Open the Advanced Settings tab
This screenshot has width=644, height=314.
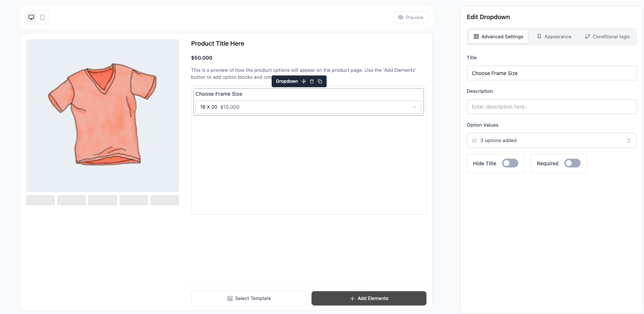(498, 36)
